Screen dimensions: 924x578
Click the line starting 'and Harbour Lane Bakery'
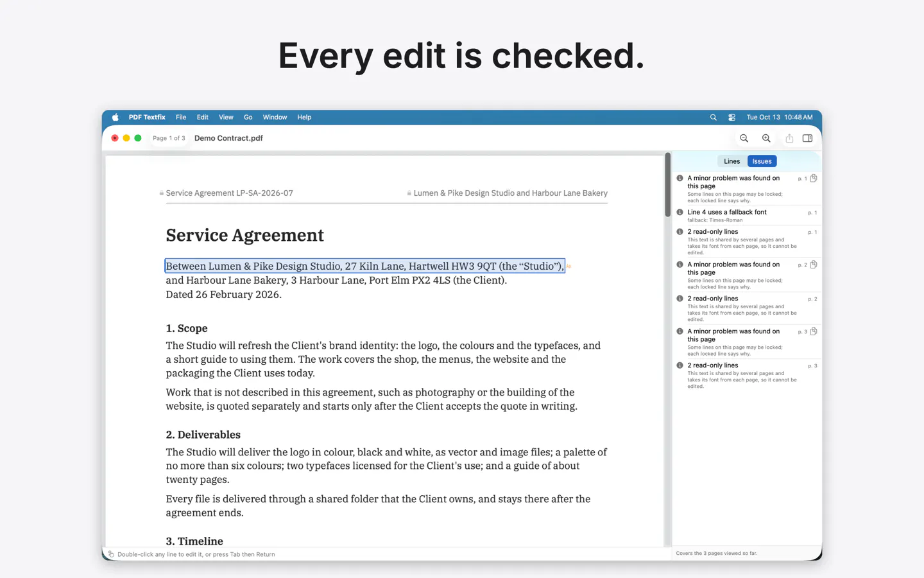click(x=336, y=280)
